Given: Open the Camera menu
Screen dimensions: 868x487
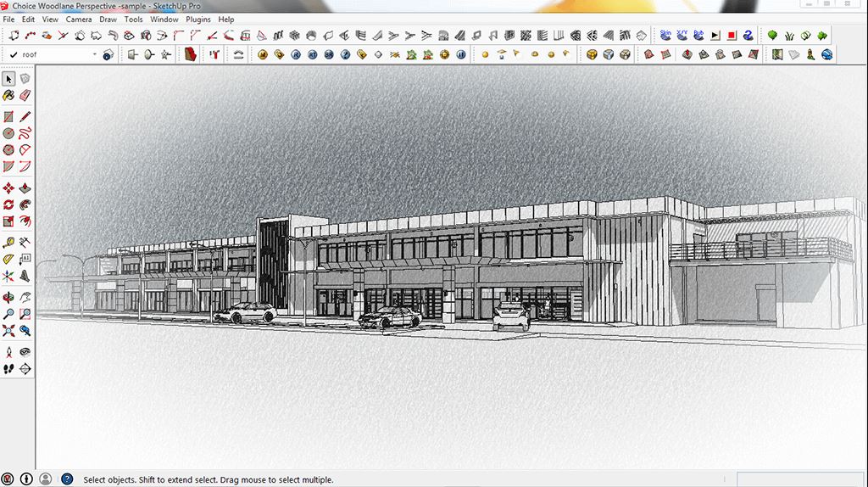Looking at the screenshot, I should pyautogui.click(x=79, y=19).
